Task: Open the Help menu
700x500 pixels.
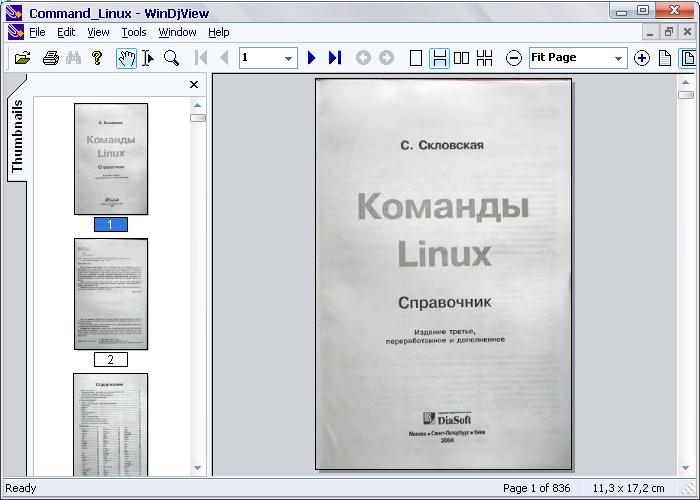Action: point(219,32)
